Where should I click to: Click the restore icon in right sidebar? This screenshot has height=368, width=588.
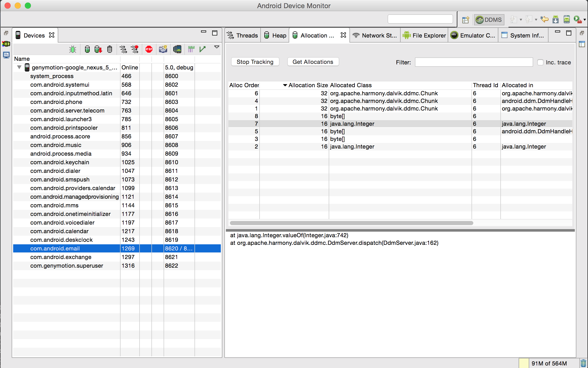point(582,33)
